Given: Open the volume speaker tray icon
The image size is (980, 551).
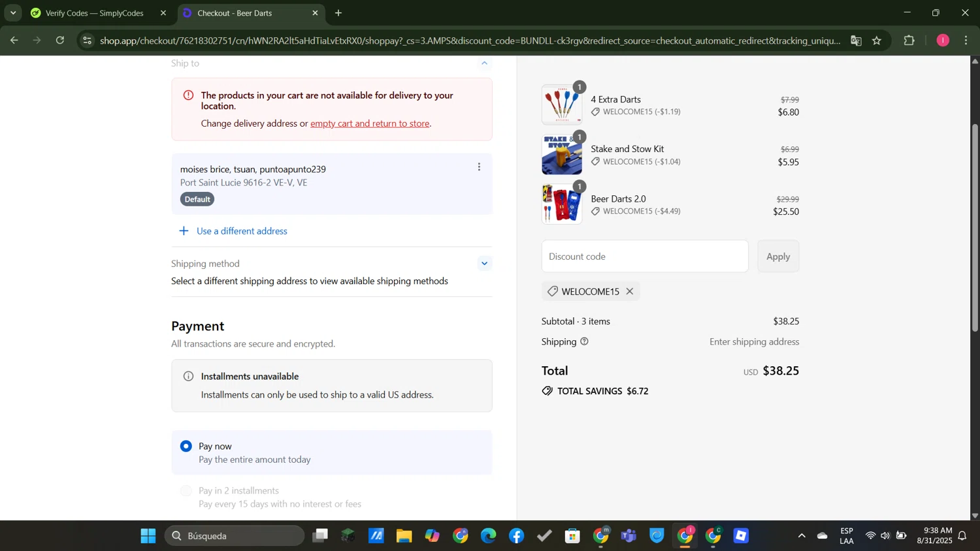Looking at the screenshot, I should pos(885,536).
